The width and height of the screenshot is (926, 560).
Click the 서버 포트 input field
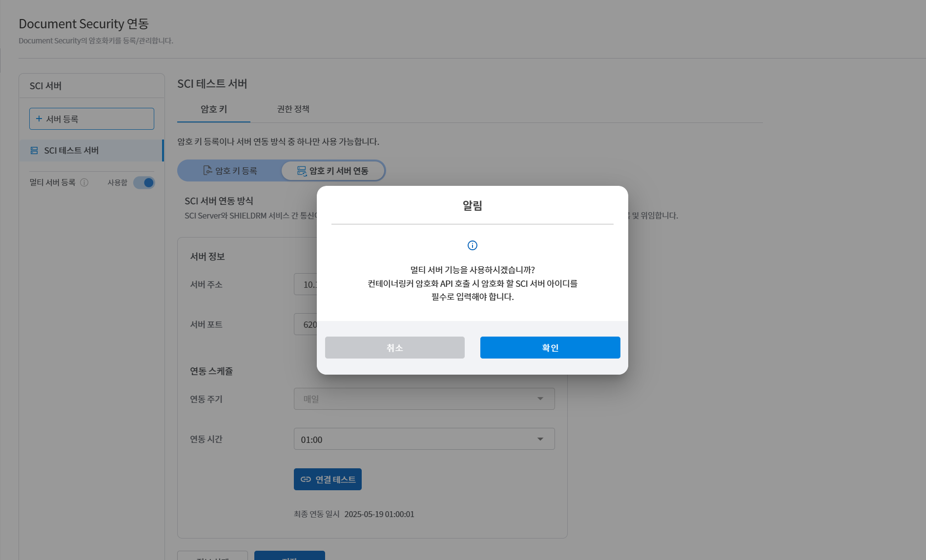[306, 324]
